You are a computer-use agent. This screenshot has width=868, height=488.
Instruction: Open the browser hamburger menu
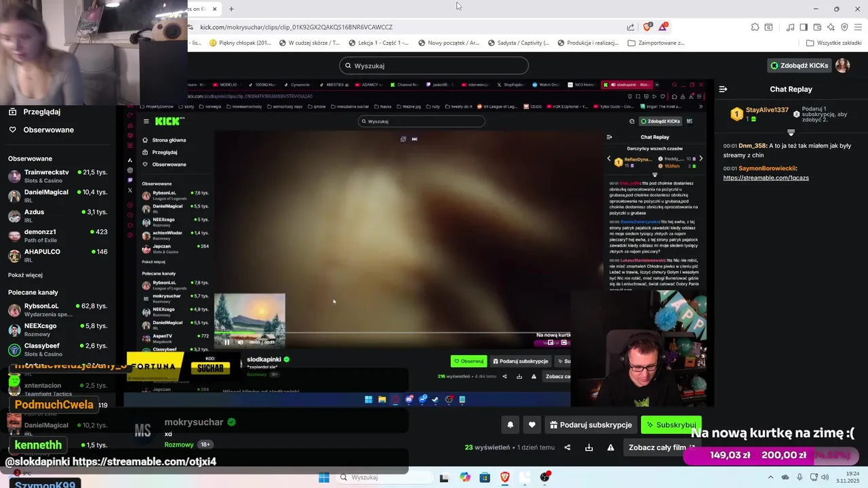click(x=858, y=27)
